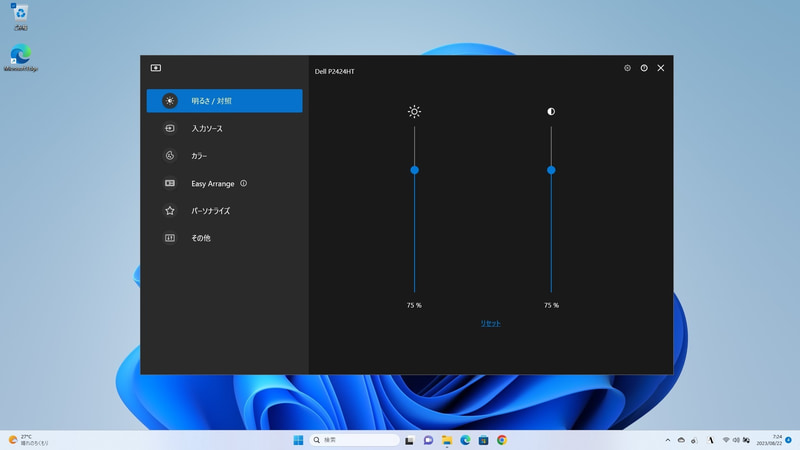Open the clock and date panel

[769, 440]
